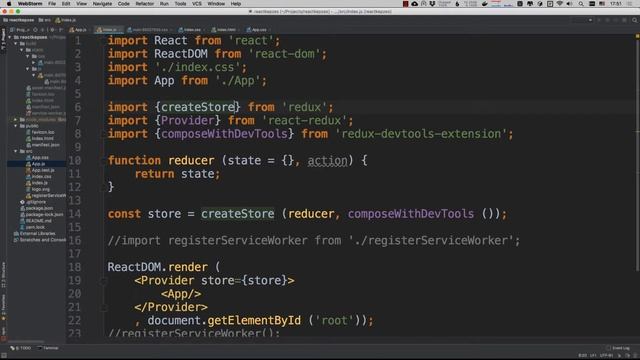Screen dimensions: 640x360
Task: Open the Window menu
Action: tap(216, 4)
